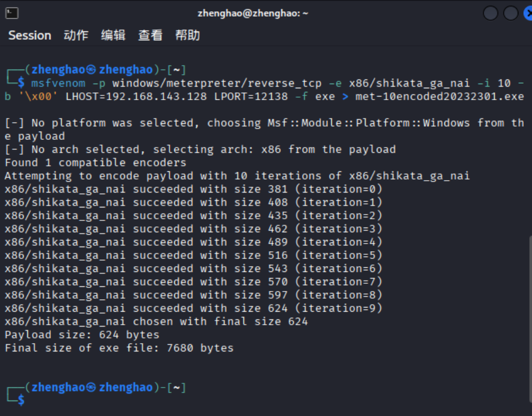
Task: Click the 'size 570 (iteration=7)' line
Action: point(193,281)
